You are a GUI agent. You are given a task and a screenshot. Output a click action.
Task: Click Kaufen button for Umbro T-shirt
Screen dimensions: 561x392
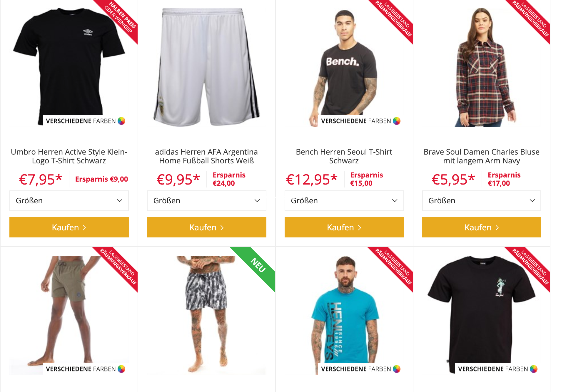pyautogui.click(x=69, y=227)
